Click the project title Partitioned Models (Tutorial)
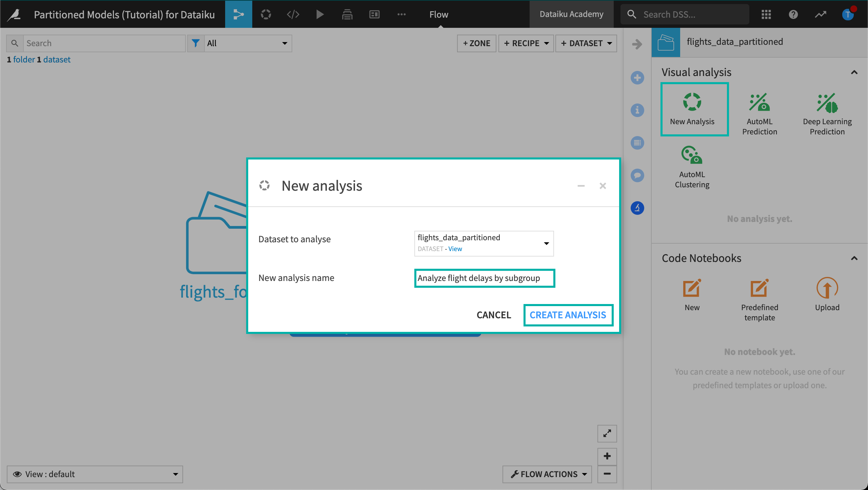This screenshot has width=868, height=490. pos(124,14)
